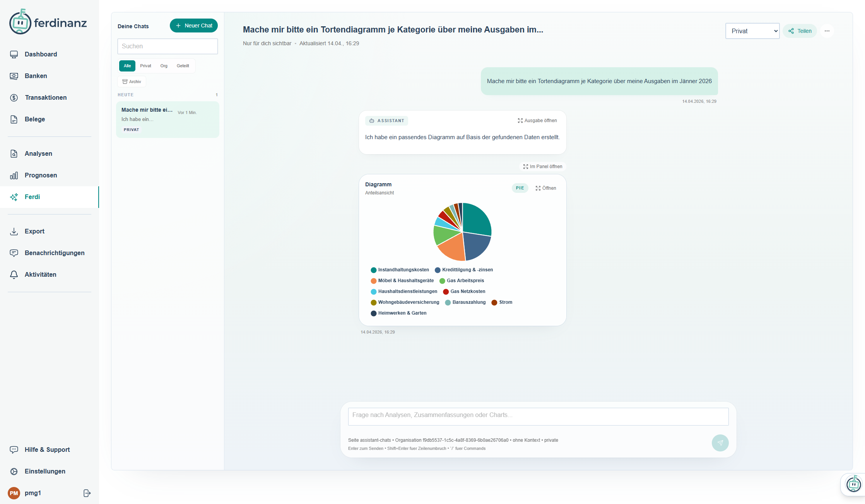This screenshot has height=504, width=865.
Task: Click the logout icon next to pmg1
Action: [x=87, y=493]
